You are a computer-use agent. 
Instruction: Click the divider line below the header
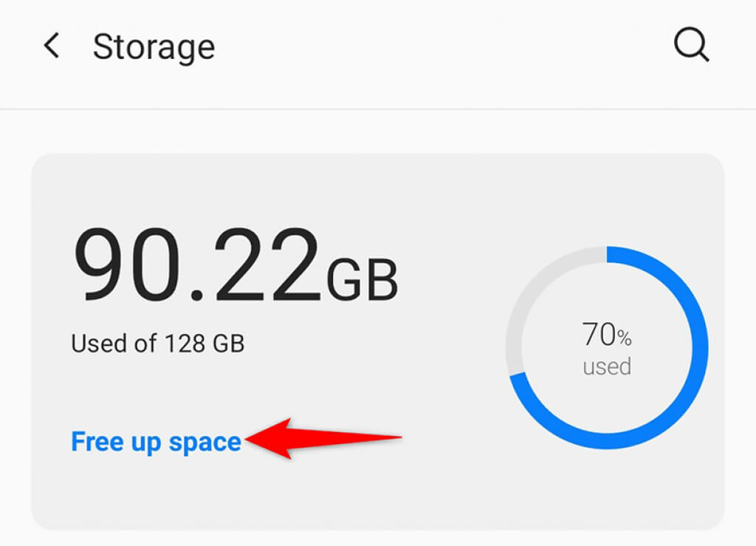(378, 109)
